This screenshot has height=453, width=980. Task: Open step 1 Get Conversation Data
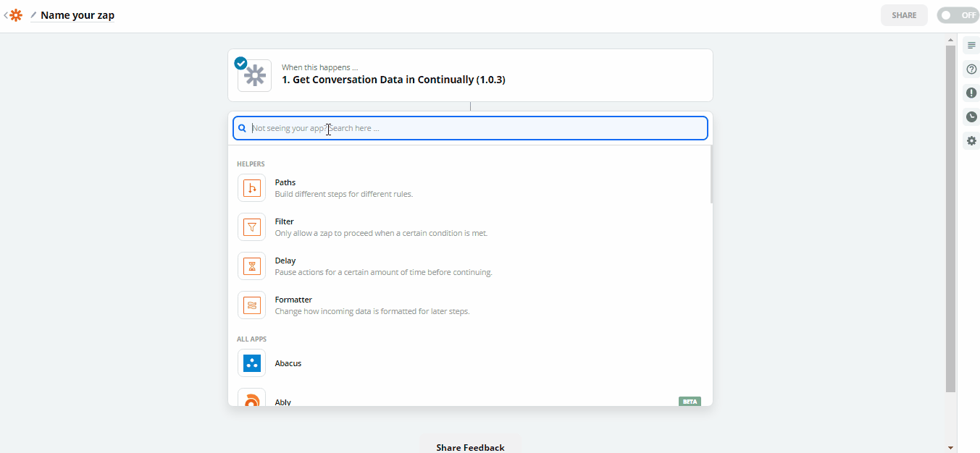[470, 75]
